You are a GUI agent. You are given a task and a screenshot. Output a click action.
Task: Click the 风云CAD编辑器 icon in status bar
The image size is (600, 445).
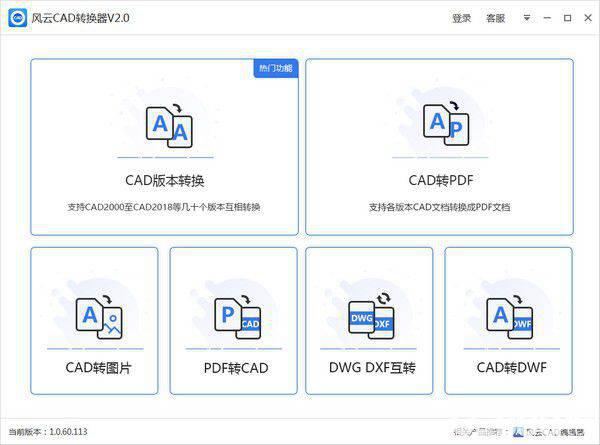coord(518,432)
